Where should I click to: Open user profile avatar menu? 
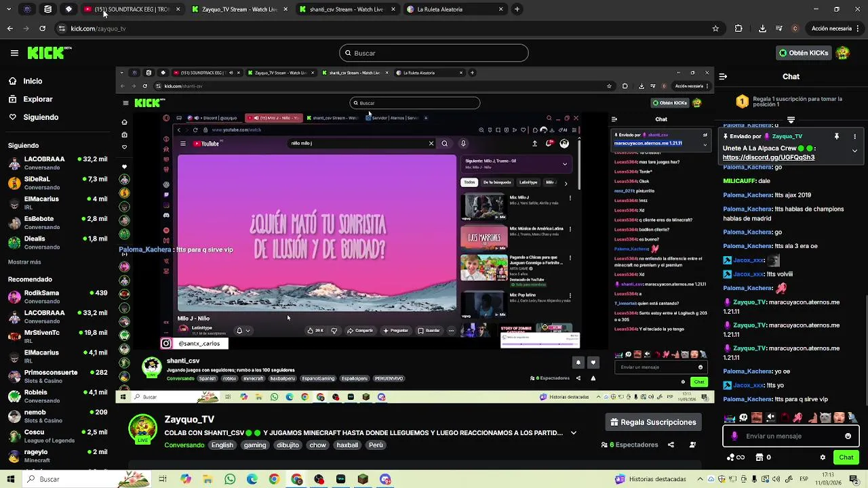(843, 53)
